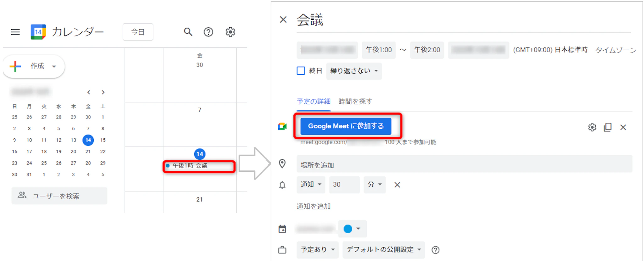The width and height of the screenshot is (644, 261).
Task: Expand the デフォルトの公開設定 visibility dropdown
Action: [383, 250]
